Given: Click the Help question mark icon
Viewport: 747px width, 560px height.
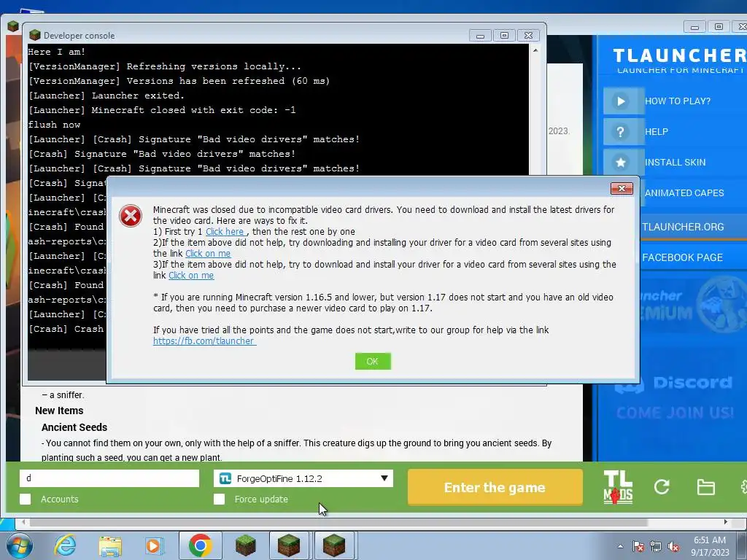Looking at the screenshot, I should click(622, 132).
